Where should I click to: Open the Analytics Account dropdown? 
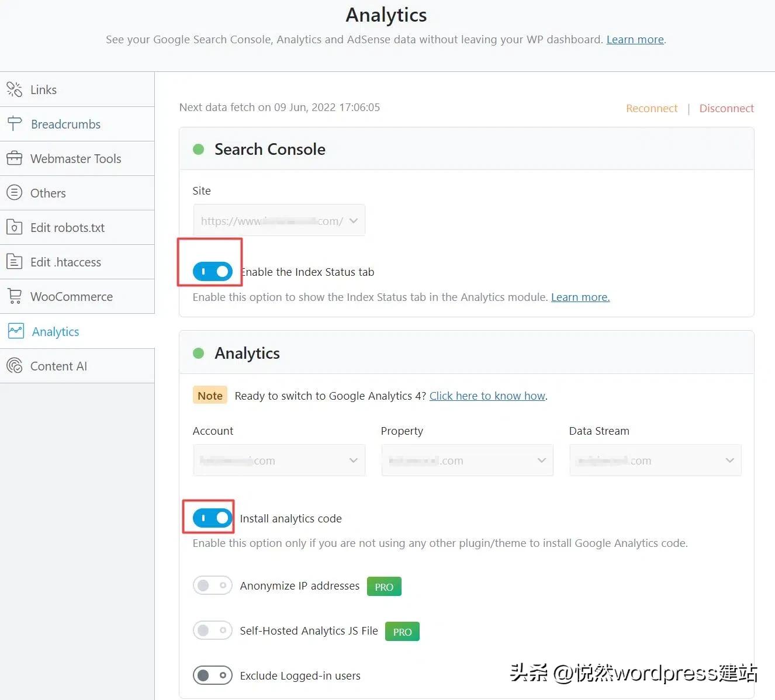[279, 460]
